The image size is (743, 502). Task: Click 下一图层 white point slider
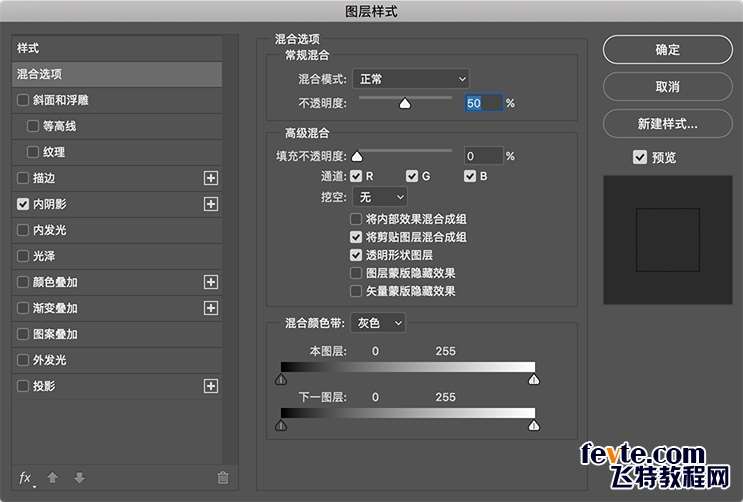pyautogui.click(x=534, y=425)
